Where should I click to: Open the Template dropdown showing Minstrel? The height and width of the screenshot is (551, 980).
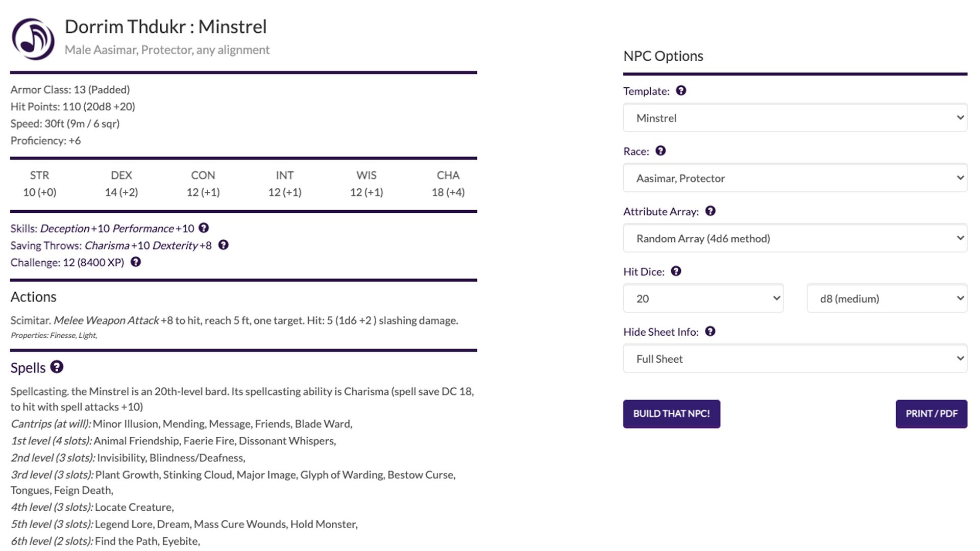pyautogui.click(x=795, y=118)
